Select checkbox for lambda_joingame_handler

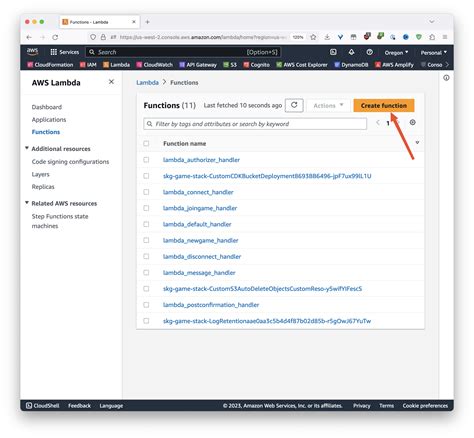146,208
